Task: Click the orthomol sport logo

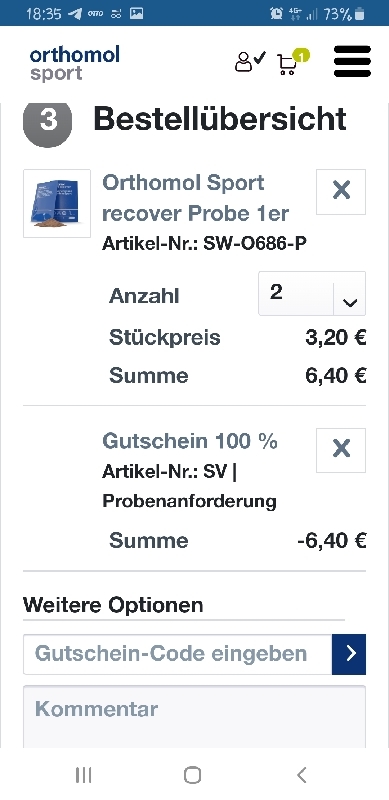Action: [x=75, y=62]
